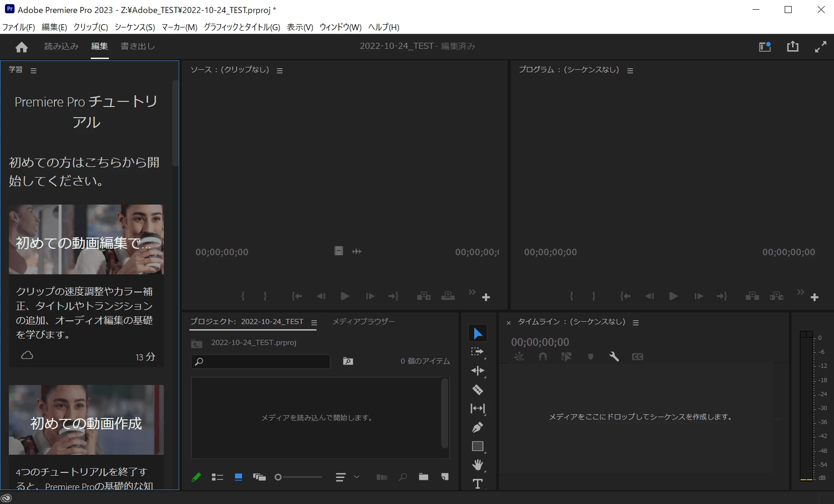
Task: Toggle Linked Selection in Timeline
Action: (566, 357)
